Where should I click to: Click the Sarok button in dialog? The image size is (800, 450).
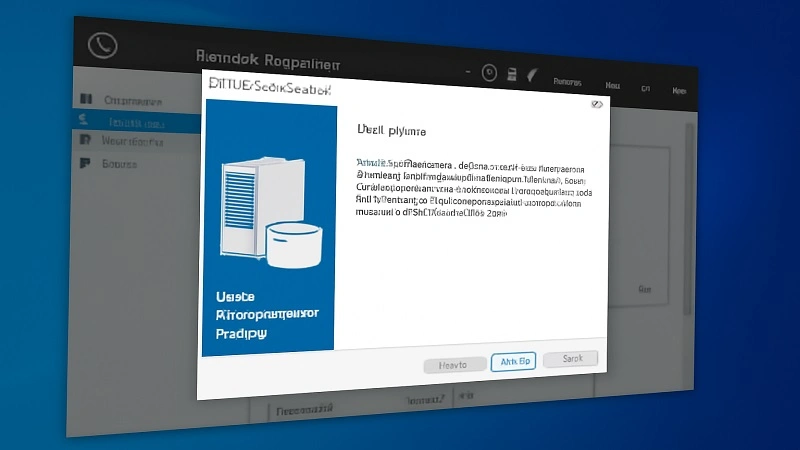click(570, 359)
